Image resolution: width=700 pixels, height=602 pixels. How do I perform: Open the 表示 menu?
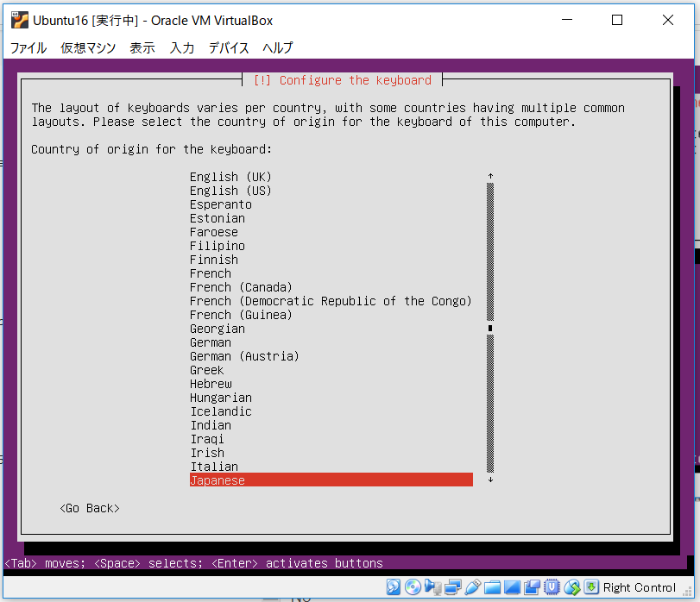coord(142,48)
